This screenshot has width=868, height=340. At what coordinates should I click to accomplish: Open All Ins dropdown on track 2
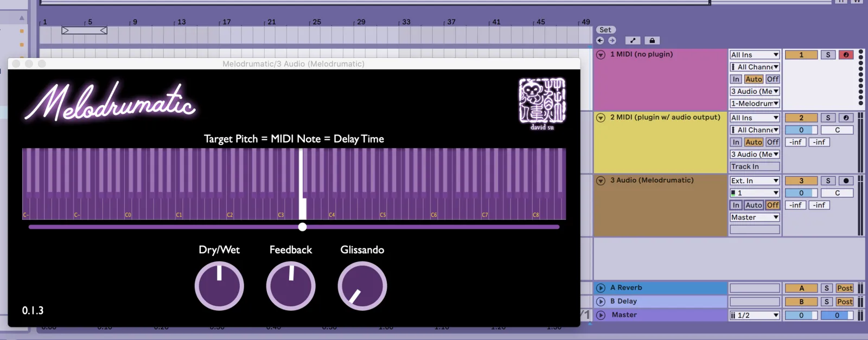point(755,118)
